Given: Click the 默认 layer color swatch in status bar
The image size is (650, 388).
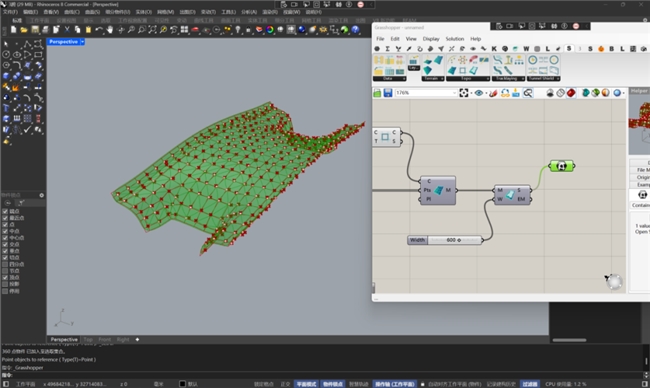Looking at the screenshot, I should (x=182, y=384).
